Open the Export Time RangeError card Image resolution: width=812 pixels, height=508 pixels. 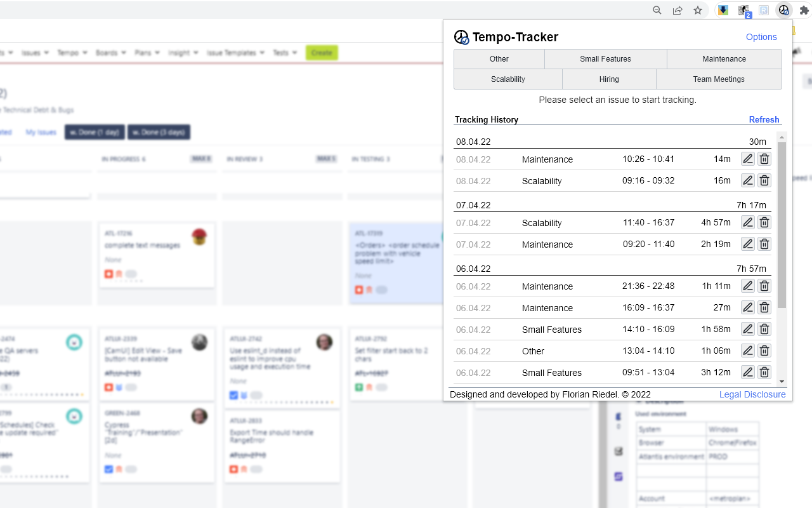coord(282,447)
